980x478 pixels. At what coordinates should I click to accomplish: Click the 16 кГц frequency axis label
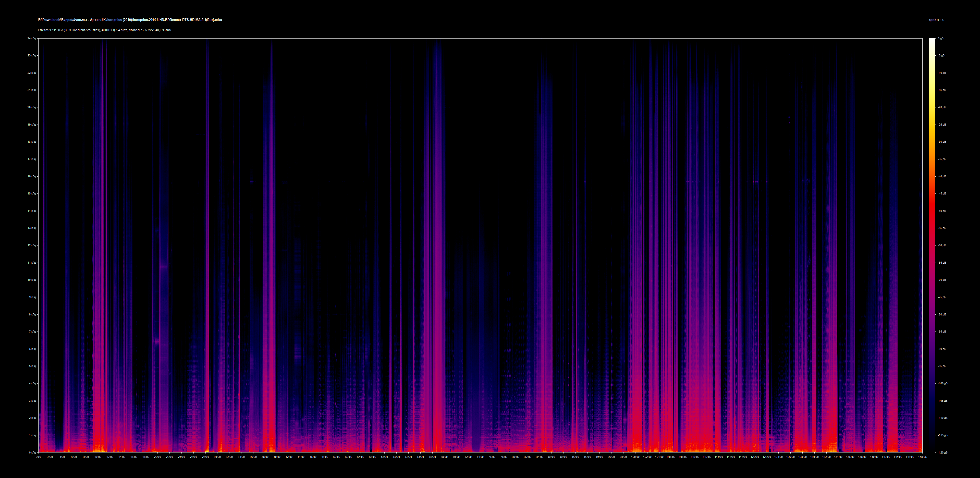[32, 176]
